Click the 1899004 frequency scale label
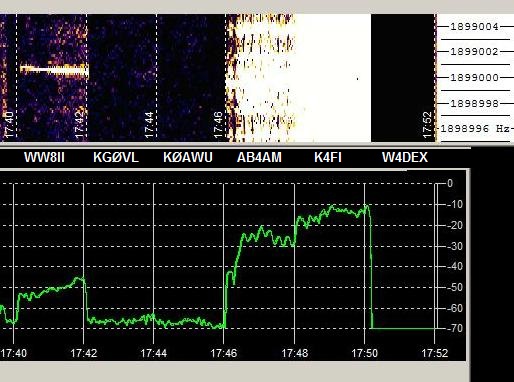514x382 pixels. click(x=474, y=27)
